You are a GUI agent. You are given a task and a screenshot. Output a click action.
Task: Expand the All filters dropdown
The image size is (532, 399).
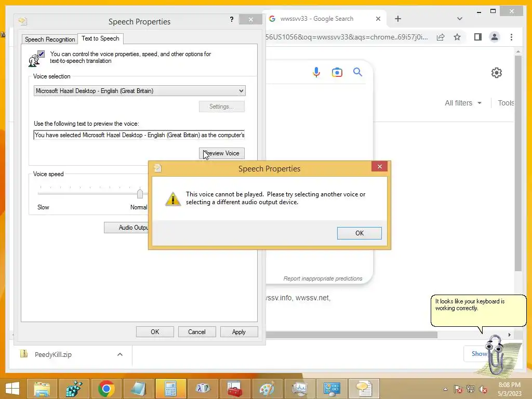coord(463,103)
